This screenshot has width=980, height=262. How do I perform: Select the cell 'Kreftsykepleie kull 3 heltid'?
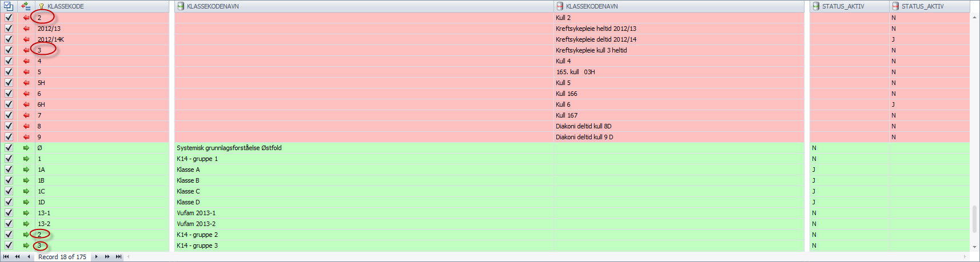(679, 50)
